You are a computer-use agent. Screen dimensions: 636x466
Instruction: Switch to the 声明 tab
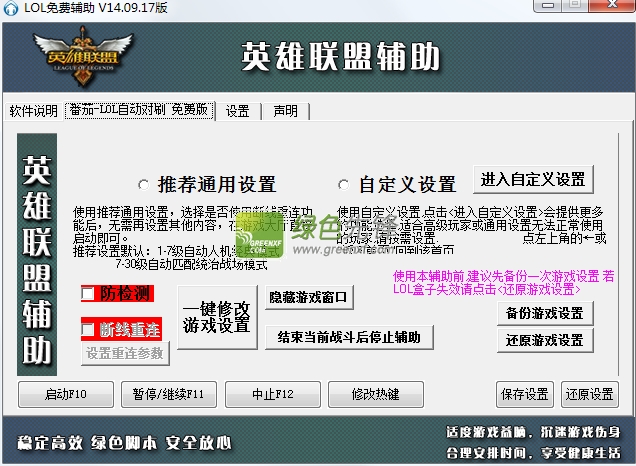286,111
